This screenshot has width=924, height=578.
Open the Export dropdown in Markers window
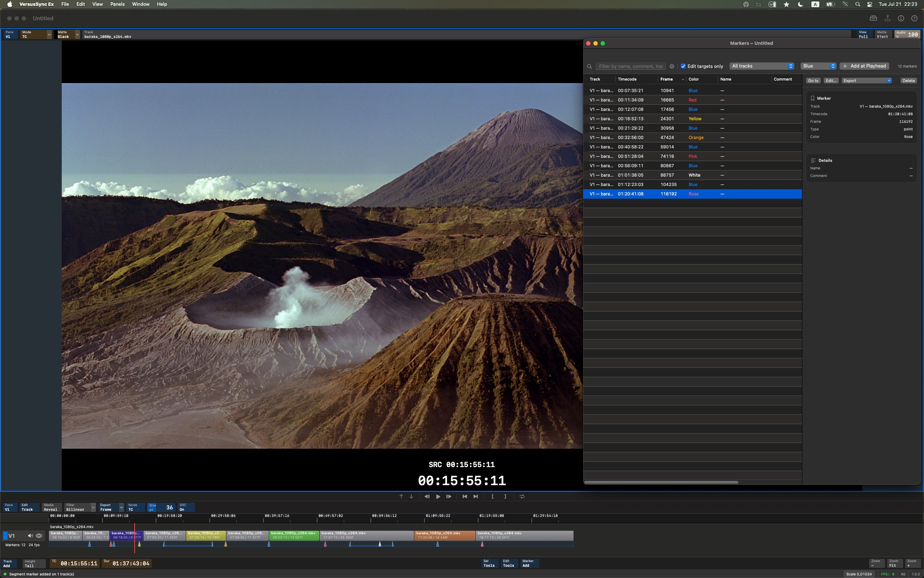(866, 81)
